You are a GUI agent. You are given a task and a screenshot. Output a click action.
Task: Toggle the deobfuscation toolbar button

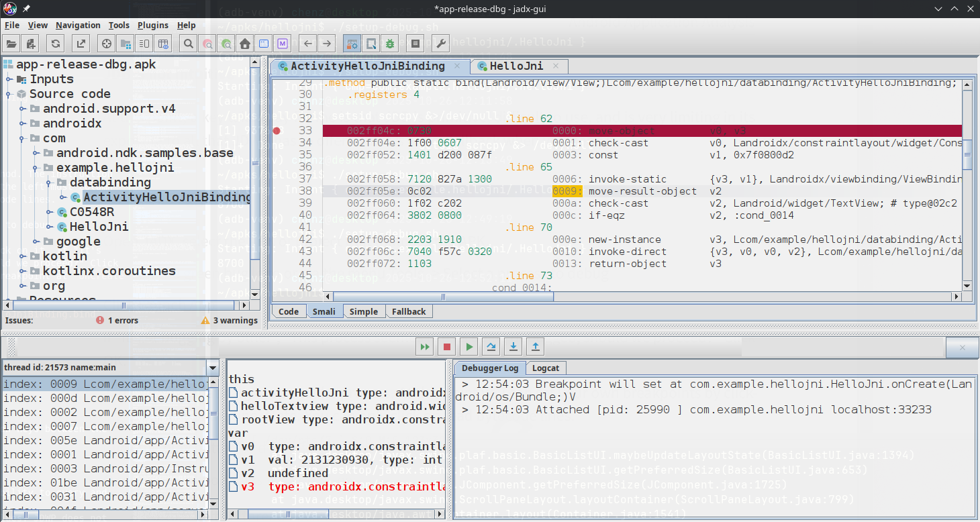(351, 44)
